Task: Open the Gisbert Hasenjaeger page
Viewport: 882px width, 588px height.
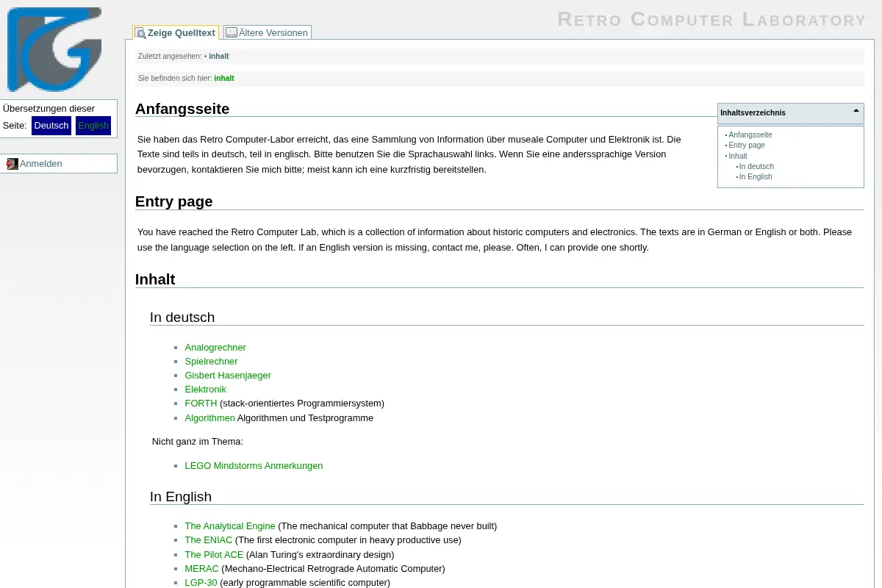Action: tap(228, 376)
